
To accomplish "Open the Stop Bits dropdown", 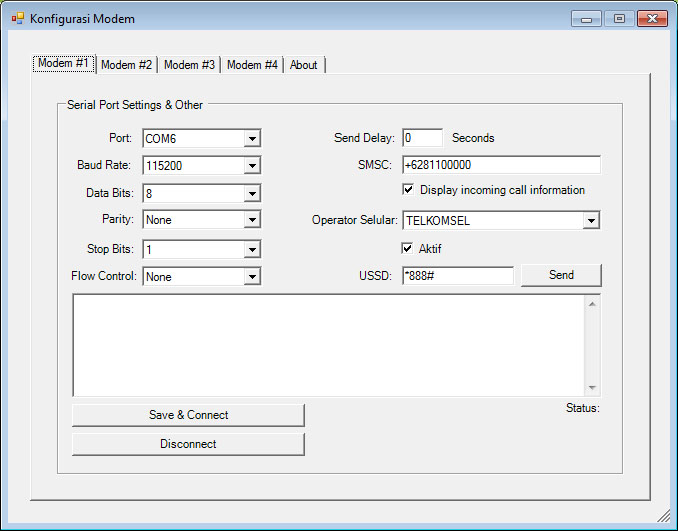I will coord(252,249).
